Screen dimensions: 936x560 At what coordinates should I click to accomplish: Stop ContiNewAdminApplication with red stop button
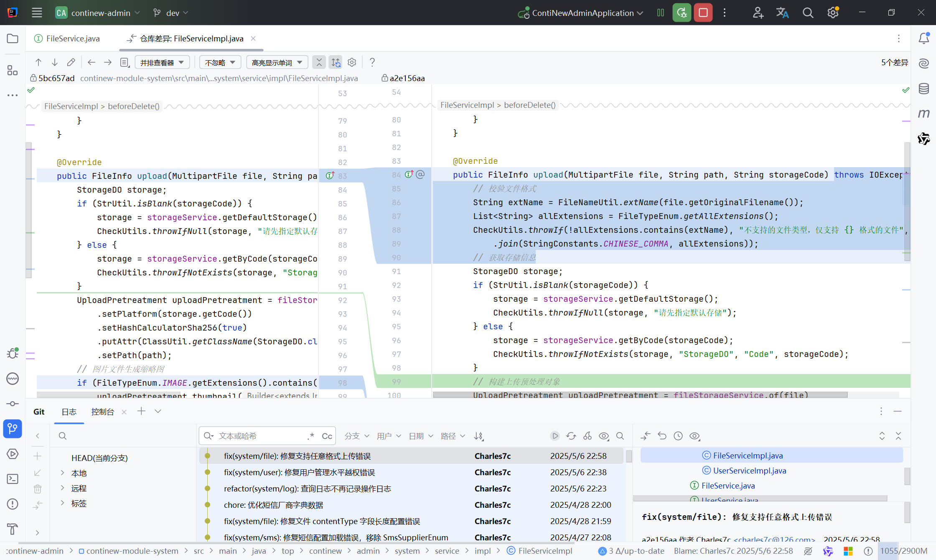click(703, 13)
